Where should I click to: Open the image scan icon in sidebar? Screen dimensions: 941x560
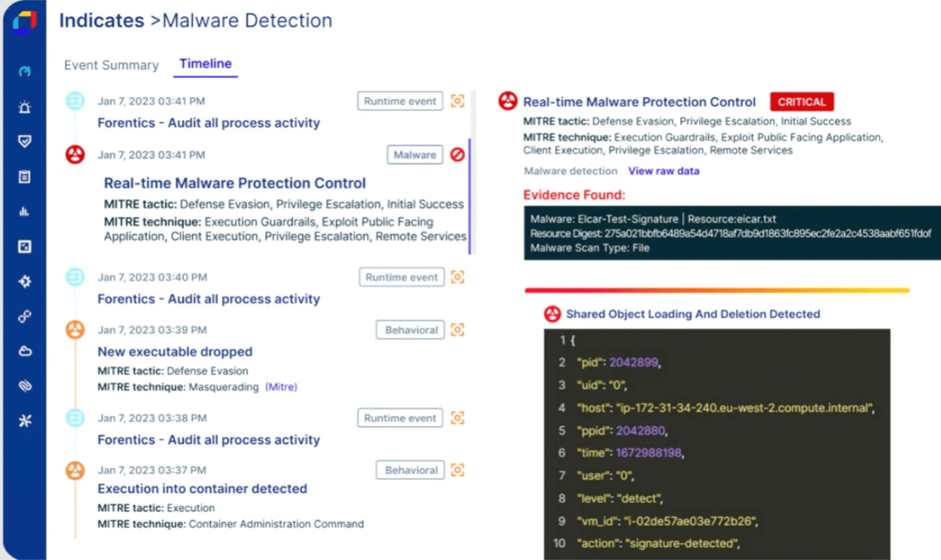point(25,246)
